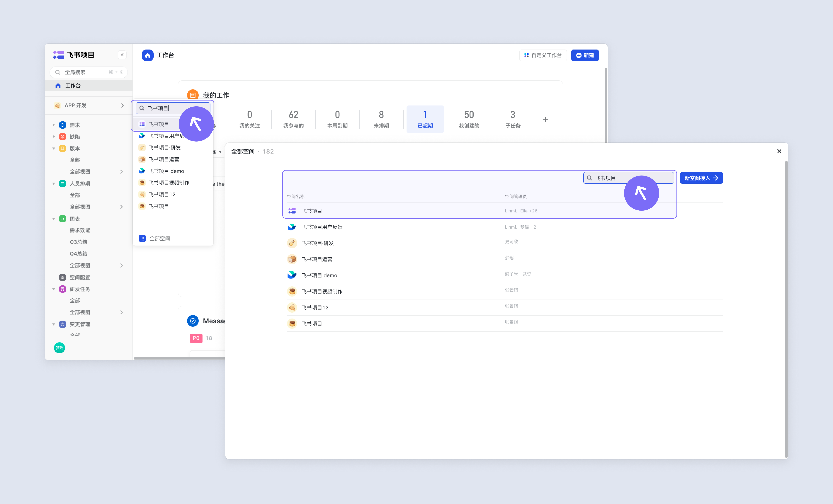833x504 pixels.
Task: Click the purple 研发任务 module icon
Action: 63,289
